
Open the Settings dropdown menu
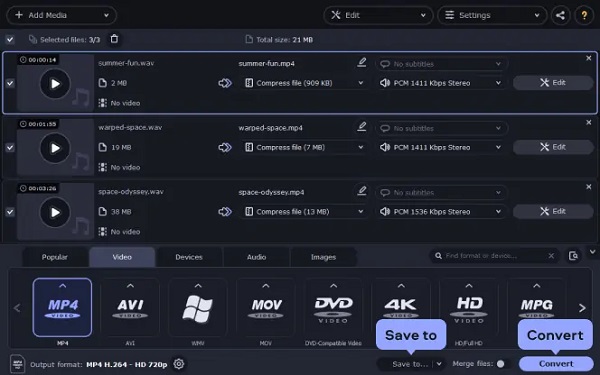(x=492, y=15)
